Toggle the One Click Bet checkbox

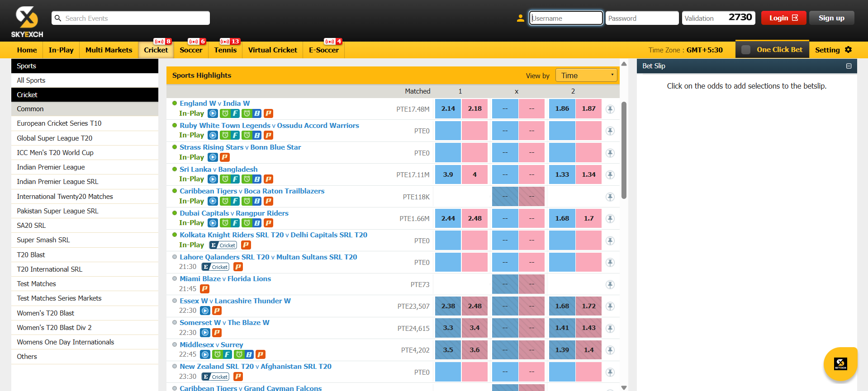click(746, 50)
